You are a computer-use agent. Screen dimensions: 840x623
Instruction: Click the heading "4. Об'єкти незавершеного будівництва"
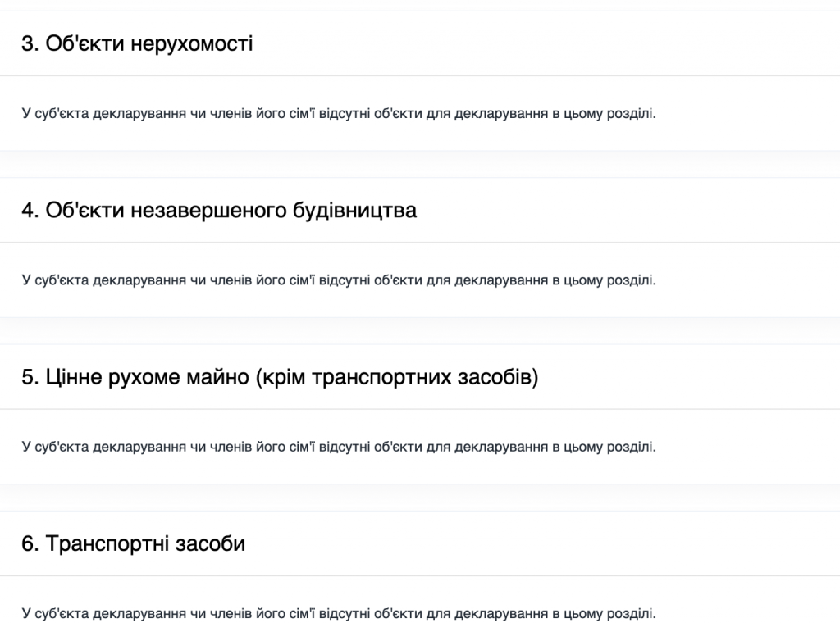pyautogui.click(x=219, y=211)
